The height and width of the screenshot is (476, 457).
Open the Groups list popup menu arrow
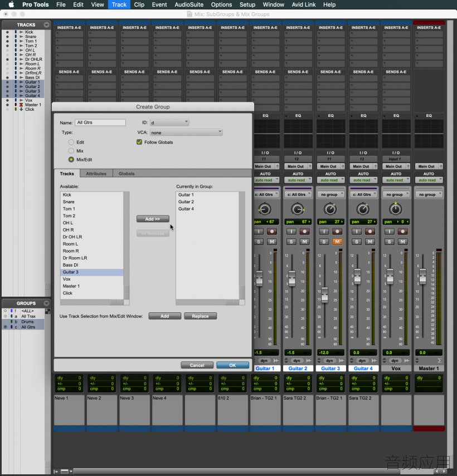46,303
